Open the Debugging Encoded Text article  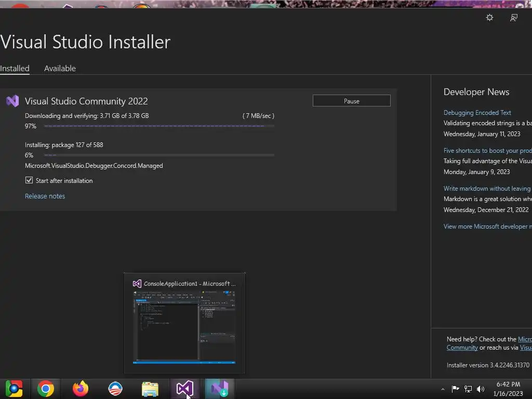click(x=477, y=113)
